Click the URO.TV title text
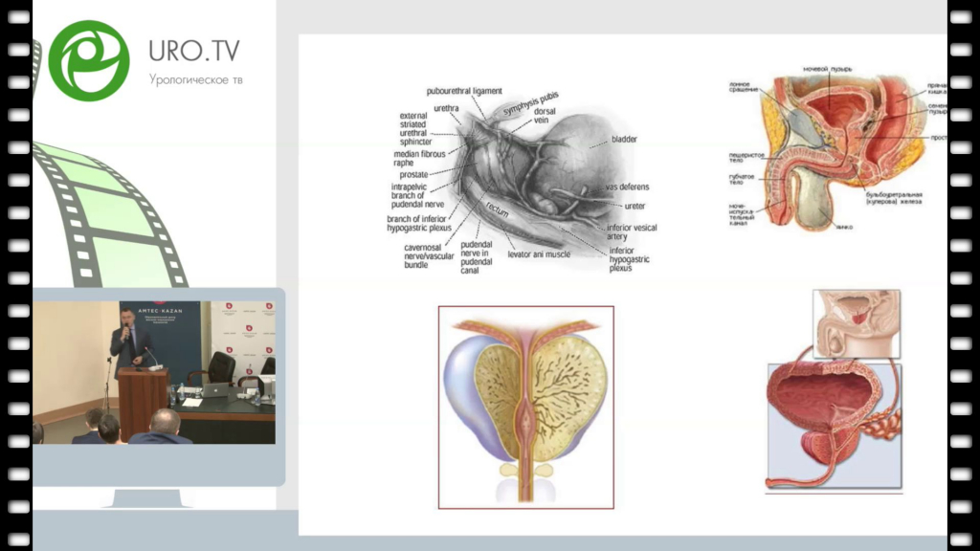Viewport: 980px width, 551px height. coord(194,51)
